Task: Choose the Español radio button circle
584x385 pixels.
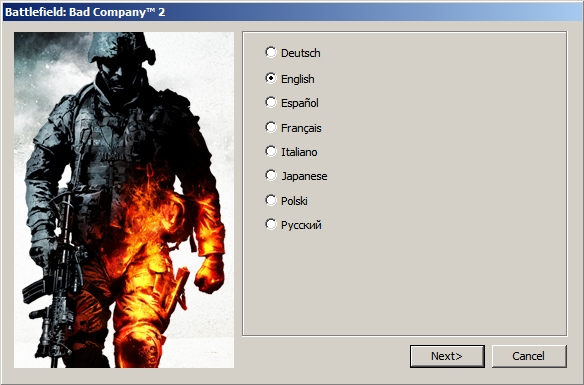Action: pos(271,102)
